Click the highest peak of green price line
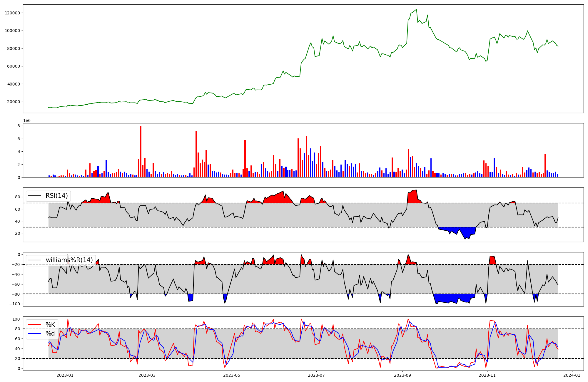Viewport: 588px width, 382px height. (x=416, y=10)
